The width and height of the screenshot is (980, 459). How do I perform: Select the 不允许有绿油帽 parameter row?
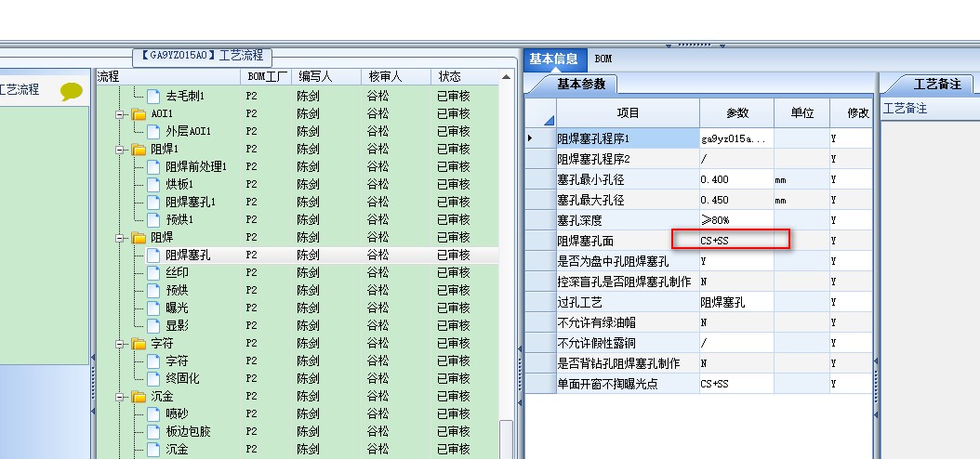pos(699,322)
